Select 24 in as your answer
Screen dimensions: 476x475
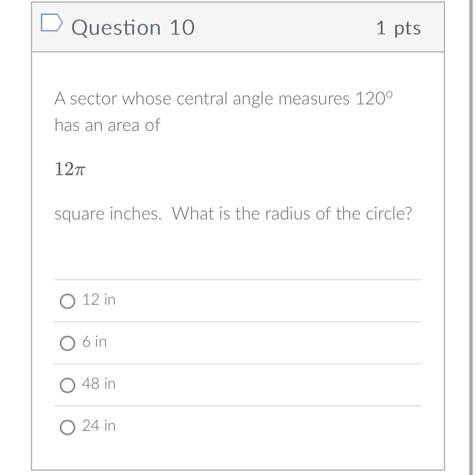pos(67,427)
